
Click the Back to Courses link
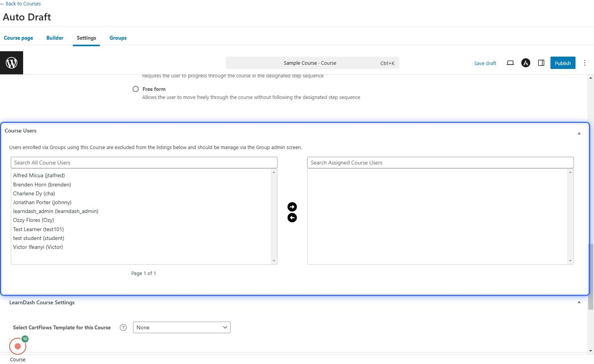pos(21,3)
